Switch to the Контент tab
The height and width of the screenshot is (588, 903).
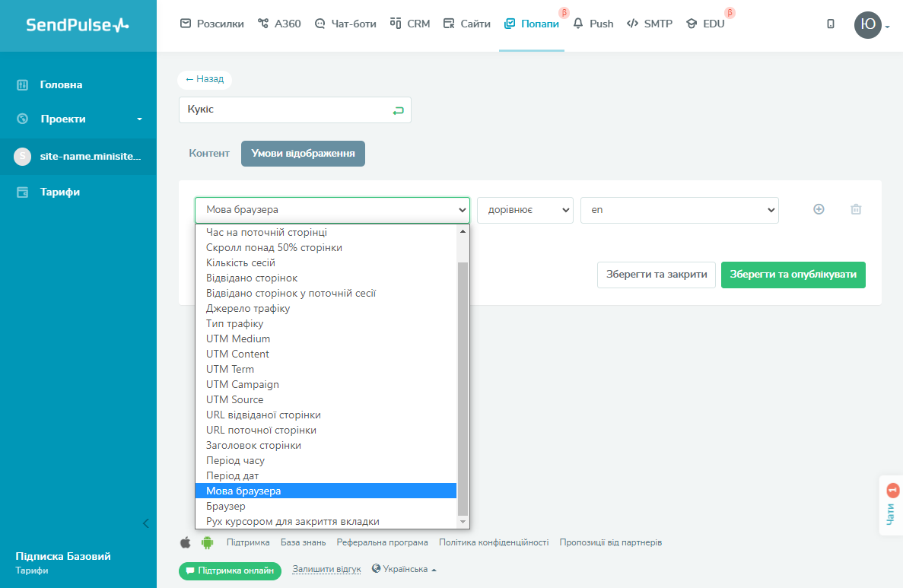tap(209, 153)
